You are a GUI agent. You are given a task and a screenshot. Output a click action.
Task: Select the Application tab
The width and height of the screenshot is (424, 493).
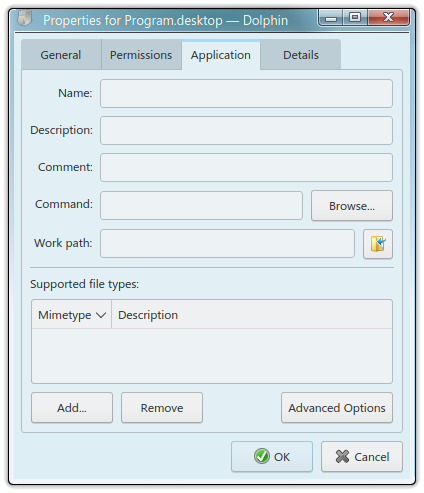221,55
